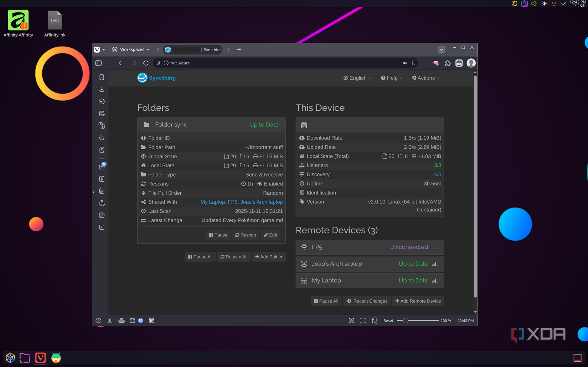Screen dimensions: 588x367
Task: Open the Mail panel with 32 badge
Action: (102, 167)
